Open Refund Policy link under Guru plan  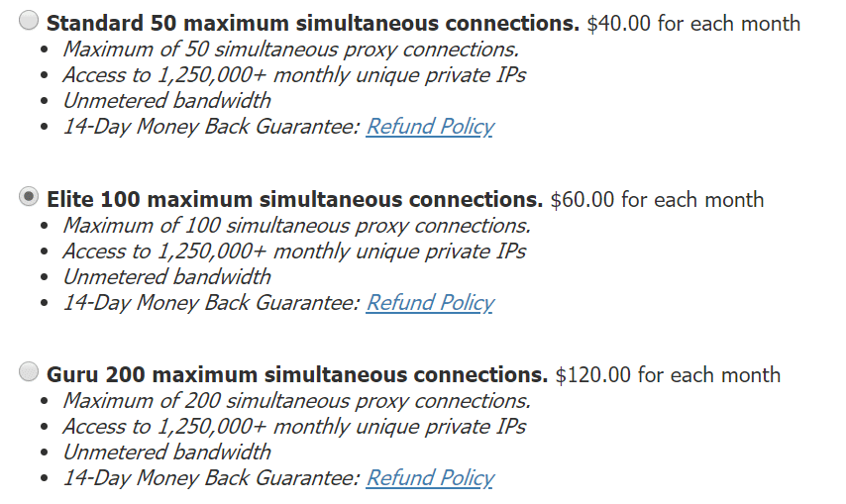click(x=429, y=478)
